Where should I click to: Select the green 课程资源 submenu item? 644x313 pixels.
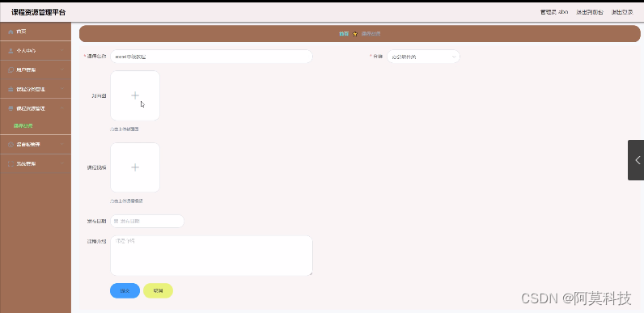click(x=23, y=125)
